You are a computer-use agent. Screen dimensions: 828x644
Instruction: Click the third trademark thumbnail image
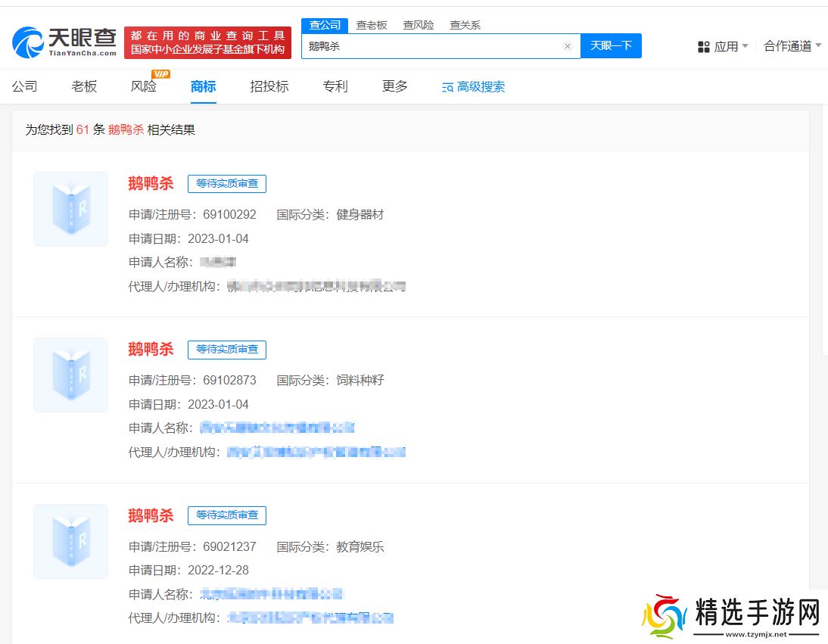(x=70, y=541)
